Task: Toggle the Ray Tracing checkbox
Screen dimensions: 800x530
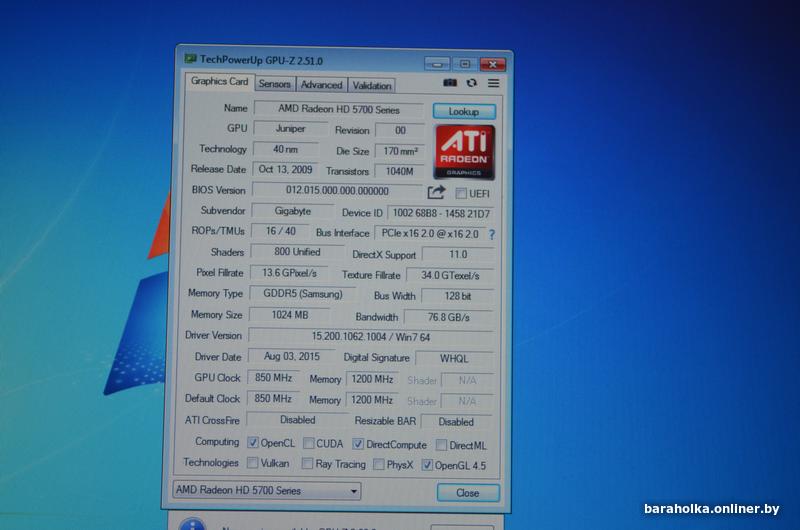Action: click(307, 463)
